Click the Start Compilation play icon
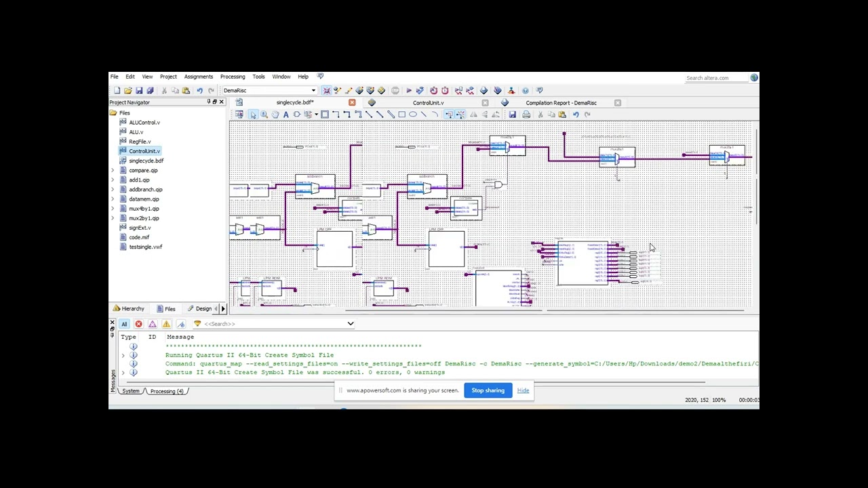868x488 pixels. (x=408, y=90)
